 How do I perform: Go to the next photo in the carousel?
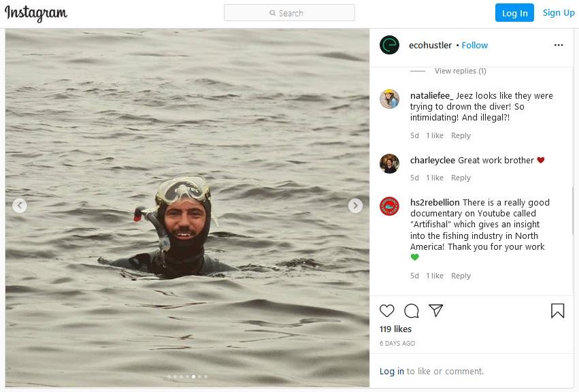tap(354, 205)
